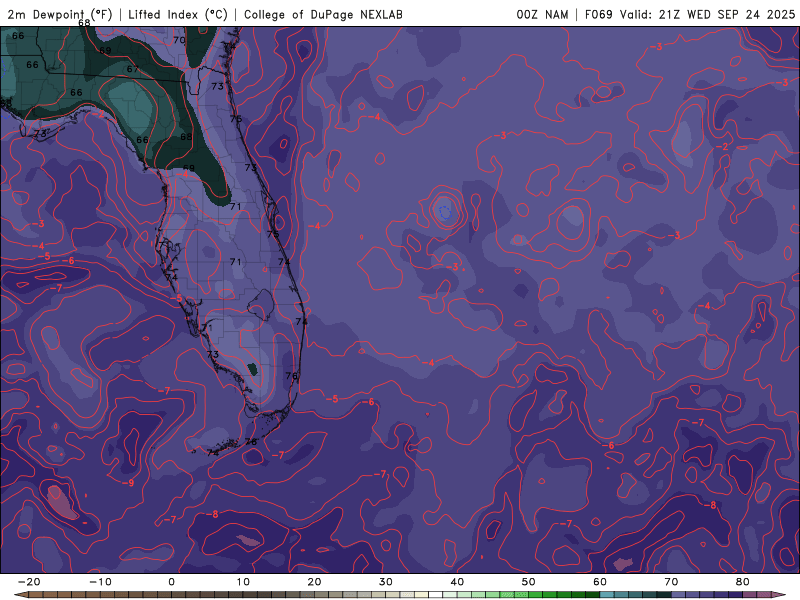Click the '00Z NAM' model run label
The image size is (800, 600).
[542, 14]
